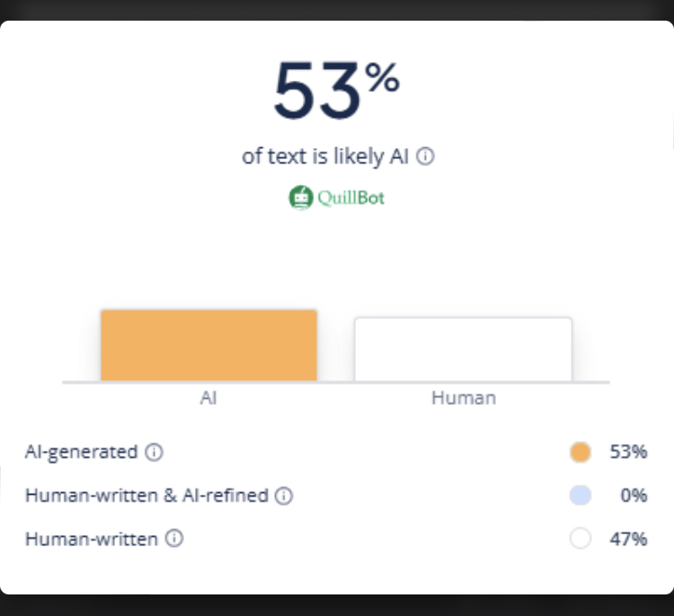
Task: Click the 47% value for Human-written row
Action: (x=628, y=539)
